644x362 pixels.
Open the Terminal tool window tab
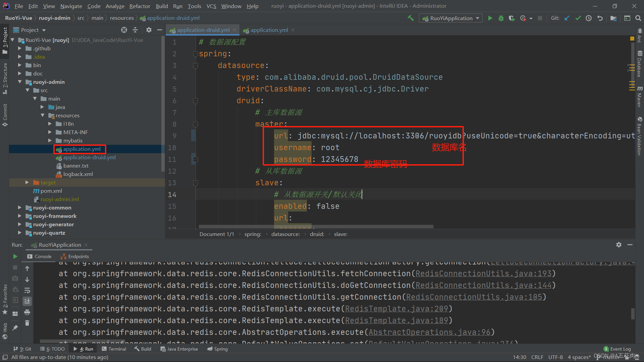coord(114,349)
